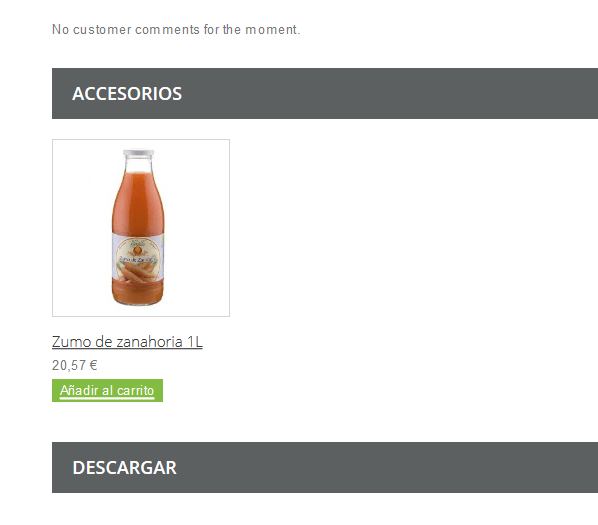This screenshot has width=598, height=525.
Task: Click the 'No customer comments for the moment' text
Action: (176, 29)
